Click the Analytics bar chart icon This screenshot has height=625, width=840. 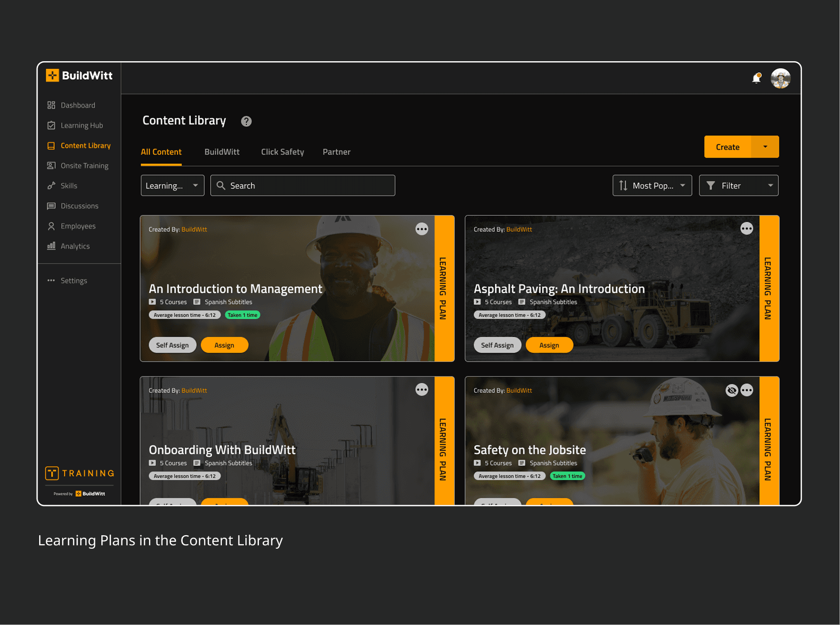click(51, 246)
